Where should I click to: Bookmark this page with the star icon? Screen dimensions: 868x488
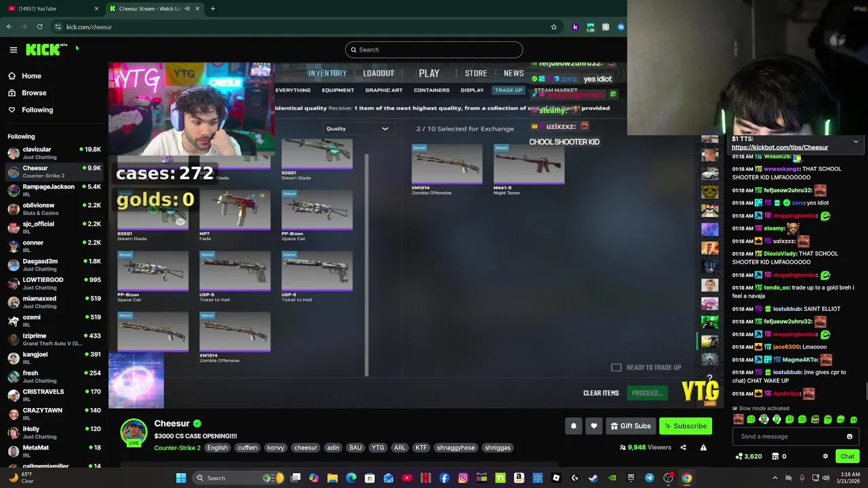point(553,27)
